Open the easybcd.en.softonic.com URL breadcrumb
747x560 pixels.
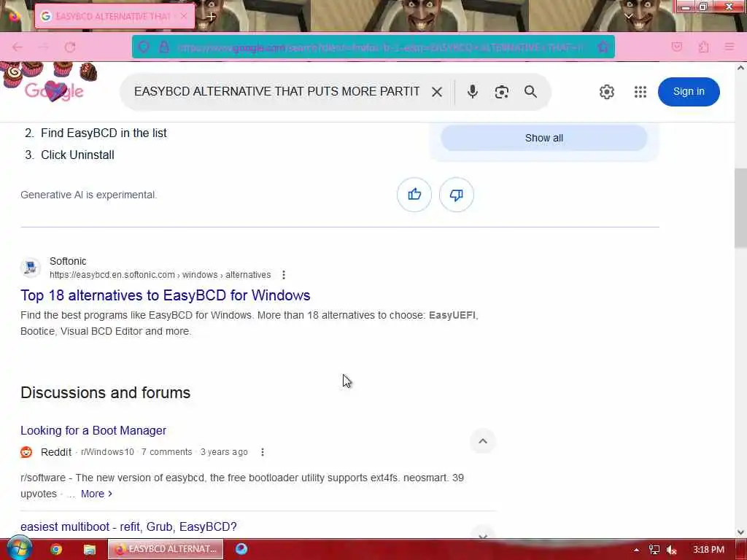coord(160,275)
